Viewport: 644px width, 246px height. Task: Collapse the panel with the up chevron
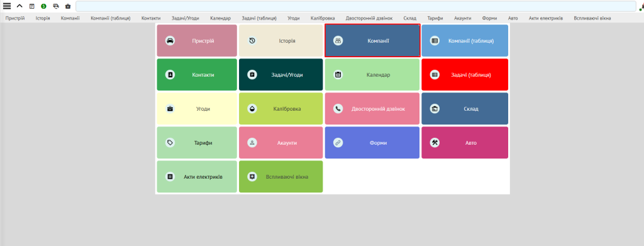(x=19, y=6)
